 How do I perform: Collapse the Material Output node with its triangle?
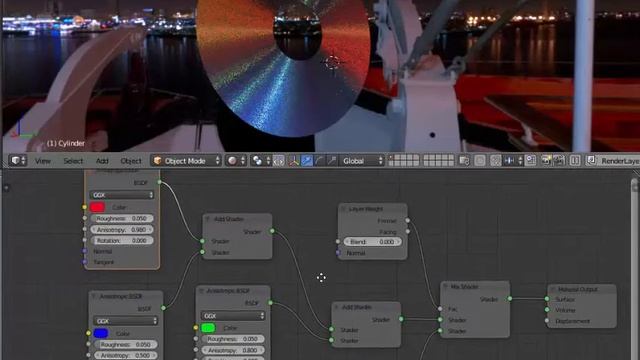click(x=553, y=289)
